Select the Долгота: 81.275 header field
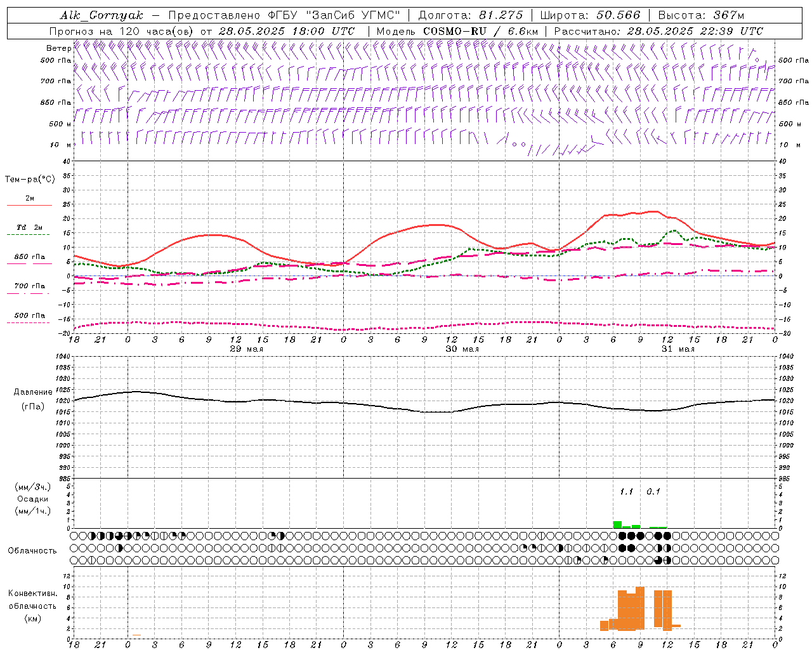This screenshot has width=812, height=650. (x=471, y=15)
